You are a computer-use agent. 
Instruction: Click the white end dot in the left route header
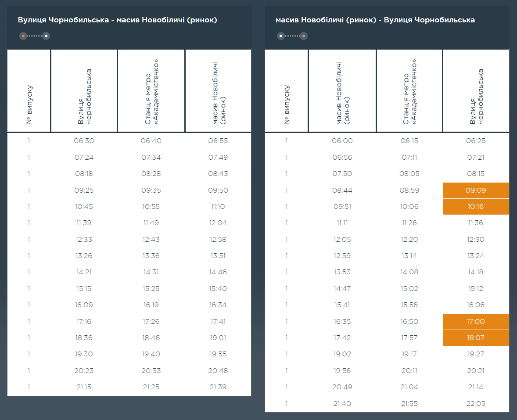tap(46, 36)
